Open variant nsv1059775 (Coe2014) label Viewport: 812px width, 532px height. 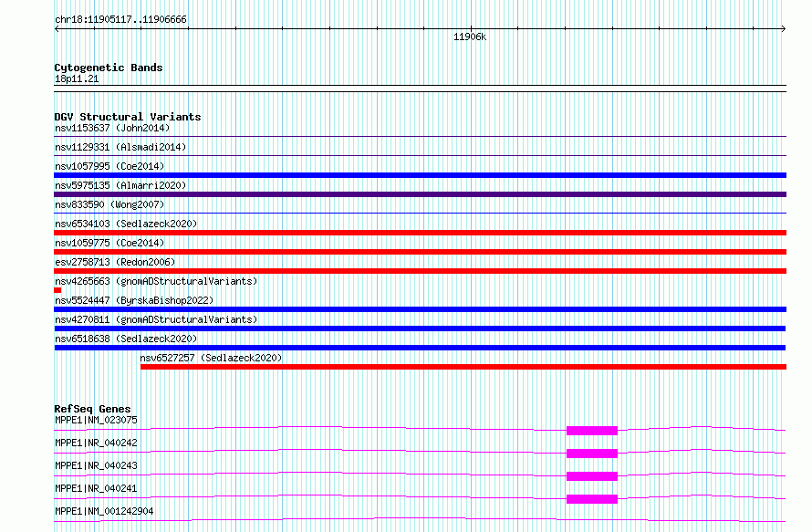pyautogui.click(x=109, y=243)
